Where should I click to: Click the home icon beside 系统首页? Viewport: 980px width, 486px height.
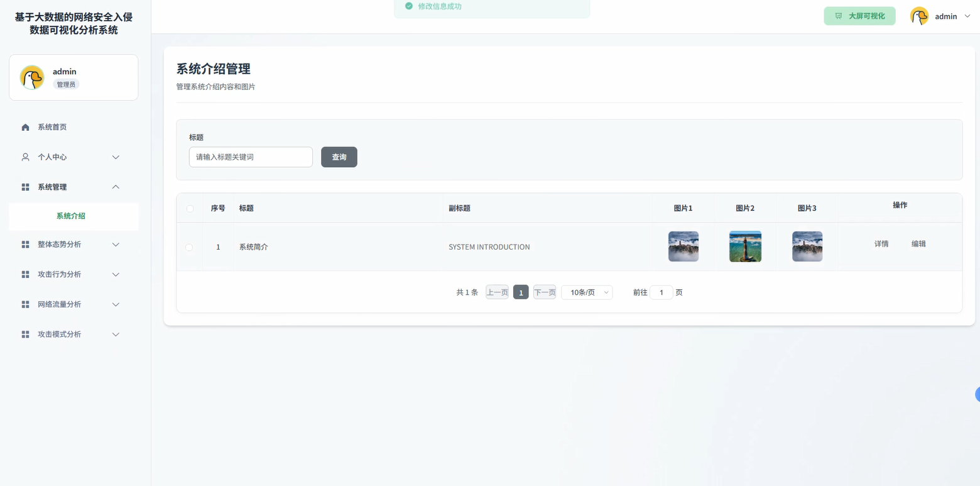[25, 127]
